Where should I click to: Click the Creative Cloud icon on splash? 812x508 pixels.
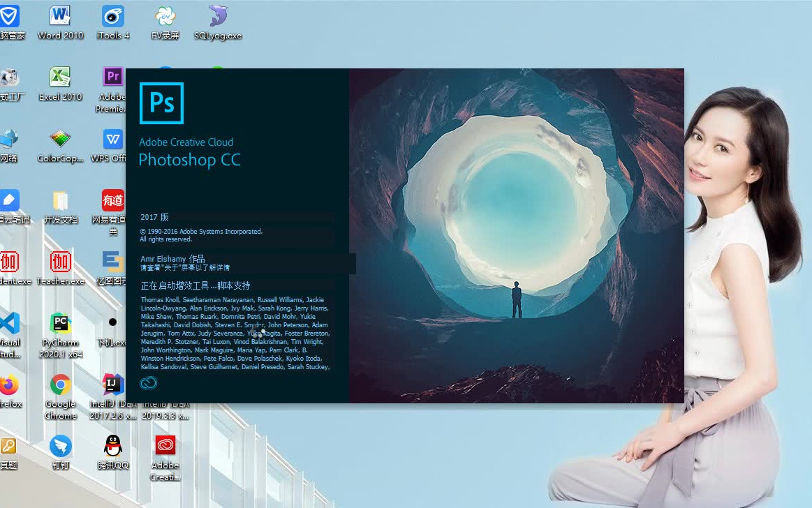[x=149, y=383]
